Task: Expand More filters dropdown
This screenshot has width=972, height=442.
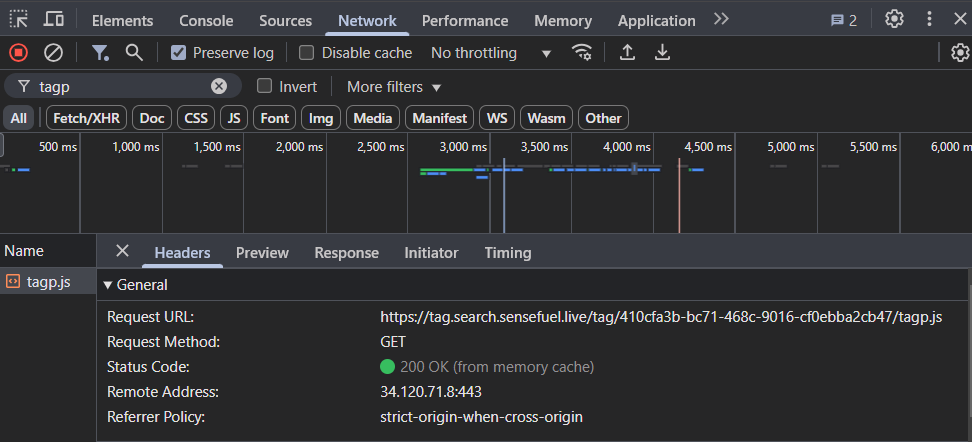Action: point(394,87)
